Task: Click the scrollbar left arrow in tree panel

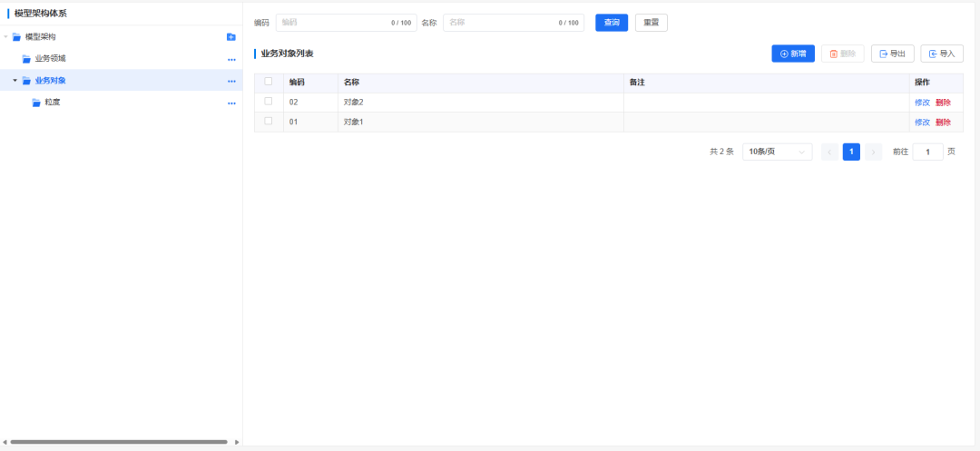Action: pos(5,442)
